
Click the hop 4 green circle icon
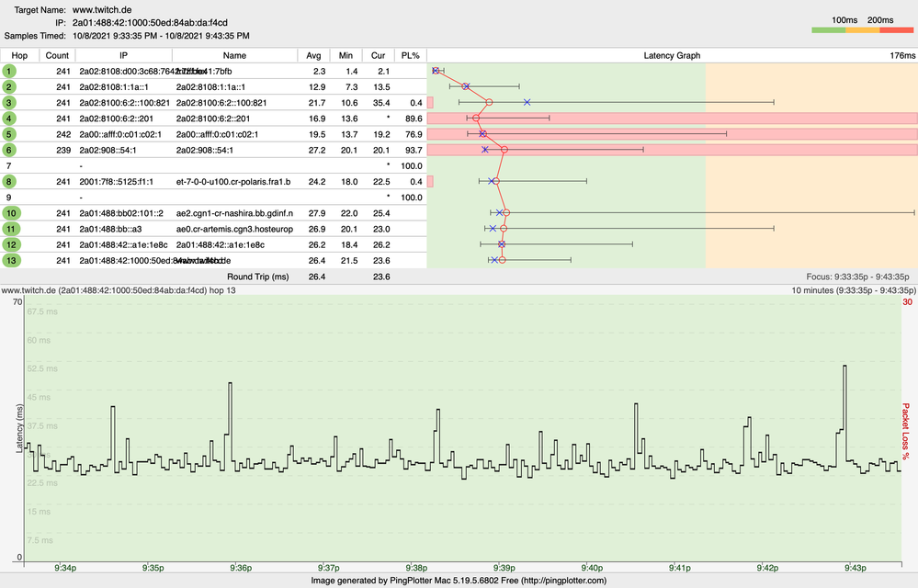pyautogui.click(x=9, y=119)
